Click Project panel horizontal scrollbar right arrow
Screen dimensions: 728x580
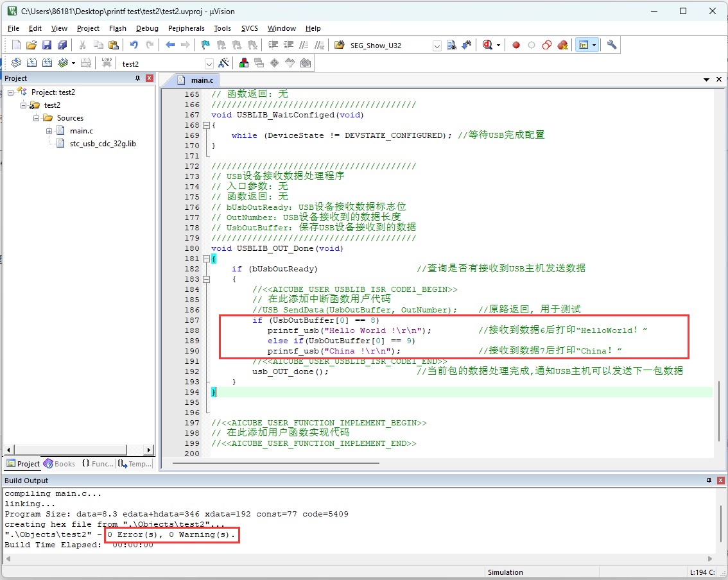pos(148,450)
